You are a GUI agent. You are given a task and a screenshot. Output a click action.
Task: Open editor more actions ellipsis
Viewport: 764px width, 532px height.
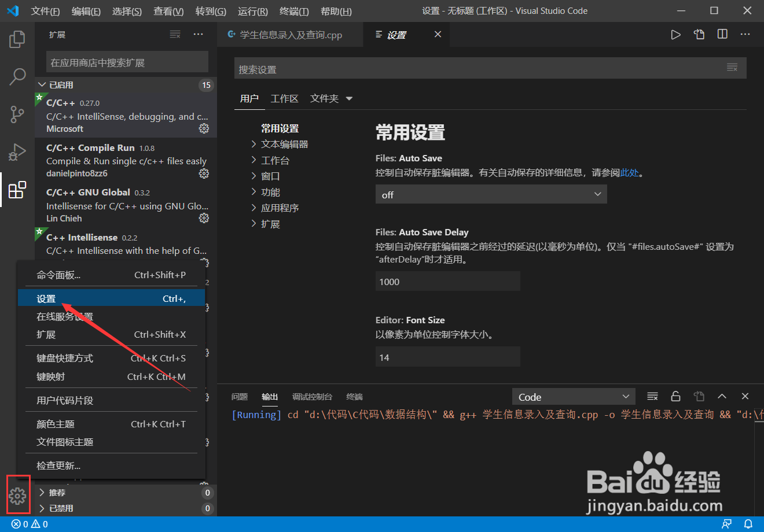[745, 35]
